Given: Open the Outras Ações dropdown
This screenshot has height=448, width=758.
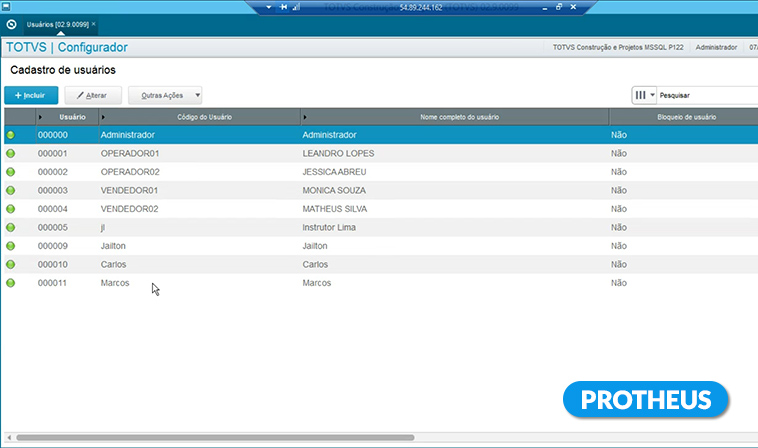Looking at the screenshot, I should (165, 95).
